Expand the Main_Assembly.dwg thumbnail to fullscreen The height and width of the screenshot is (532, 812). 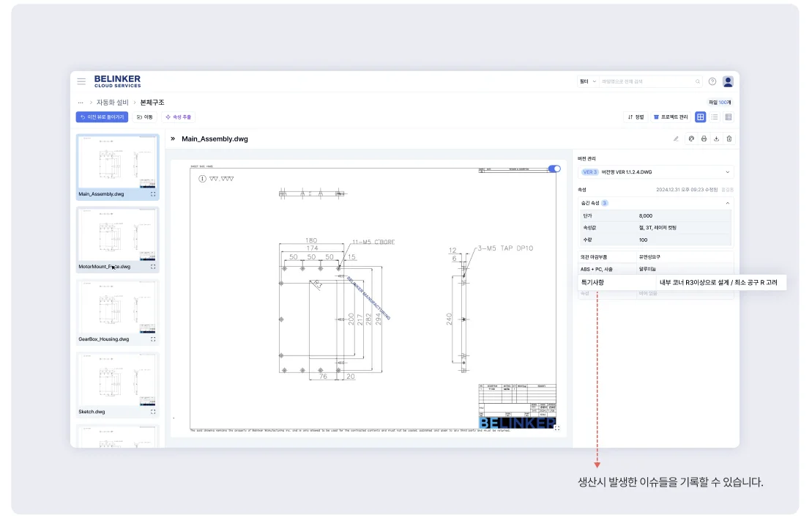pos(153,194)
